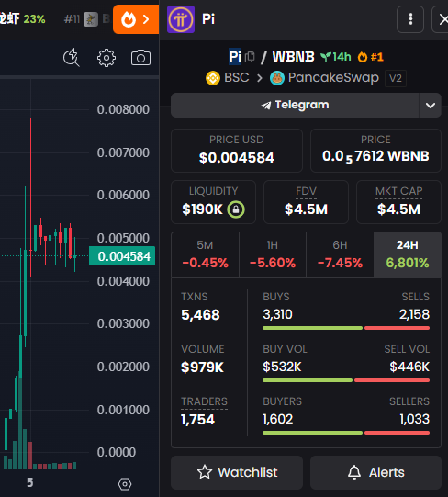Click the buy vol versus sell vol bar
Screen dimensions: 448x497
(x=346, y=380)
